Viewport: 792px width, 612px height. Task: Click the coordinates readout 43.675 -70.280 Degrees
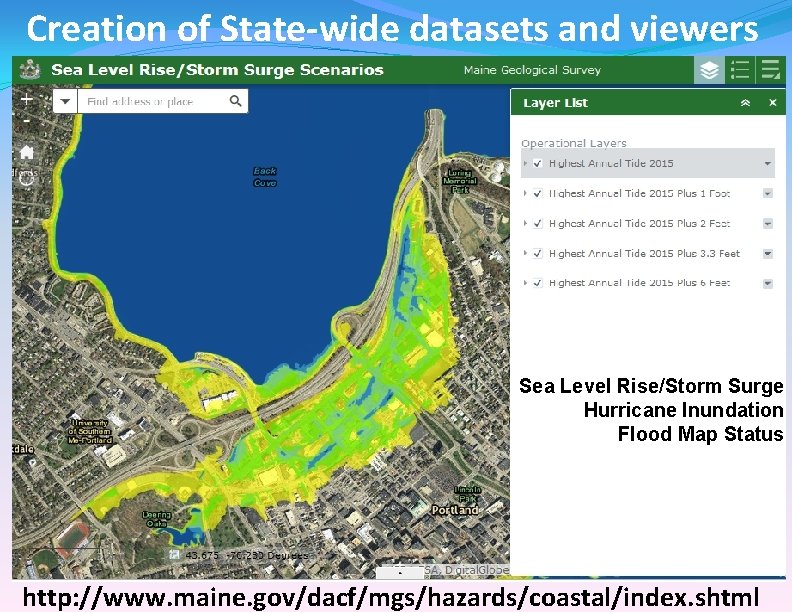click(246, 555)
